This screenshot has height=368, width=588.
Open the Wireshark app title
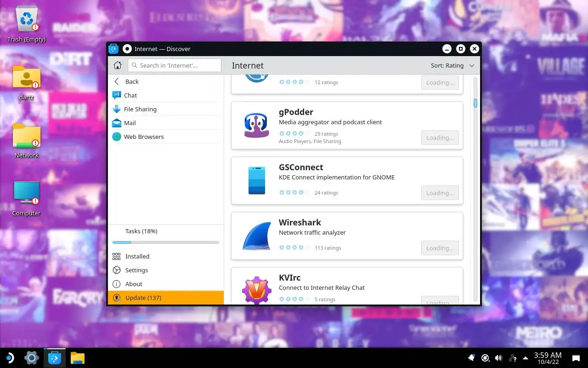[x=300, y=222]
